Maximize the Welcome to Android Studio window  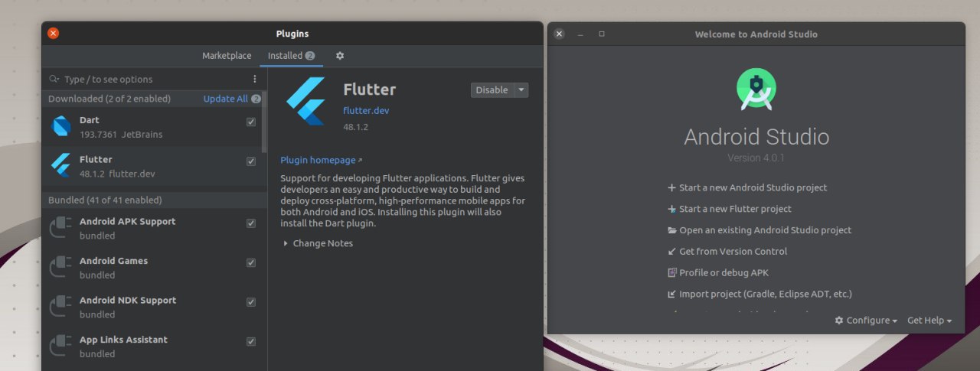pos(602,34)
